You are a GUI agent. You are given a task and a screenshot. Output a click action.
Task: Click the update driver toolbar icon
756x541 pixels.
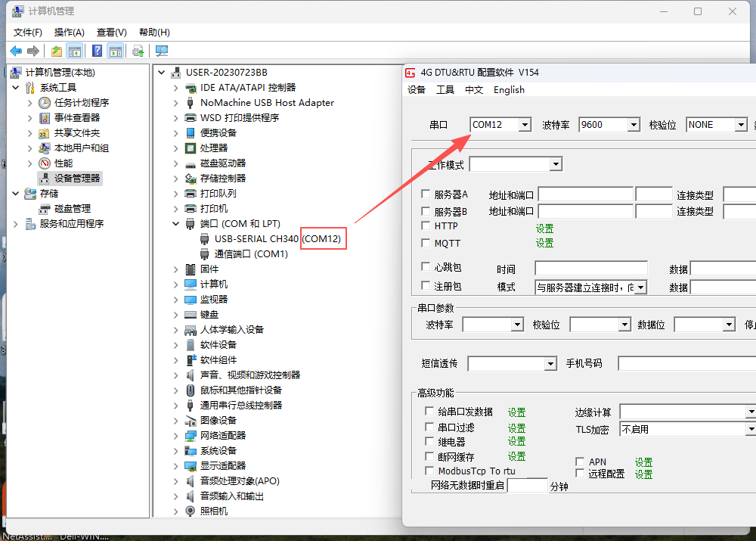pyautogui.click(x=138, y=51)
